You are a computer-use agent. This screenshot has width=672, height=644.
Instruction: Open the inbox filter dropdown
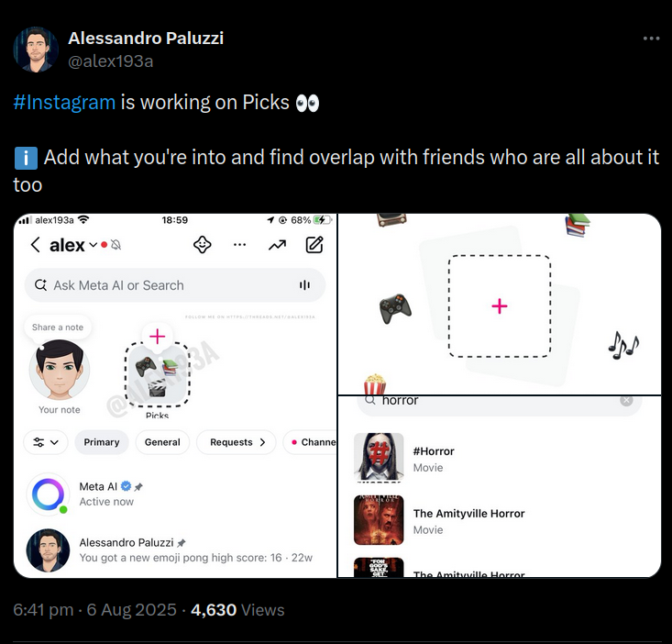click(x=46, y=442)
